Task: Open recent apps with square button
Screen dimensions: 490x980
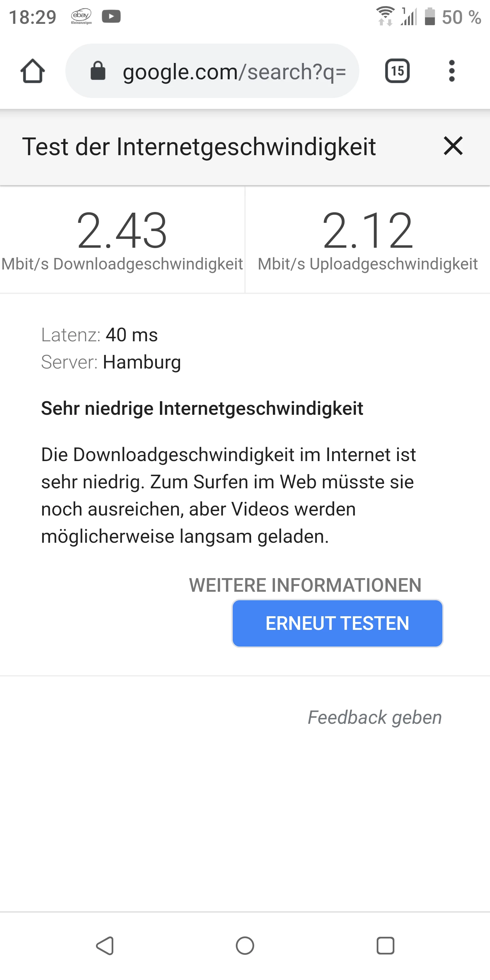Action: [x=386, y=946]
